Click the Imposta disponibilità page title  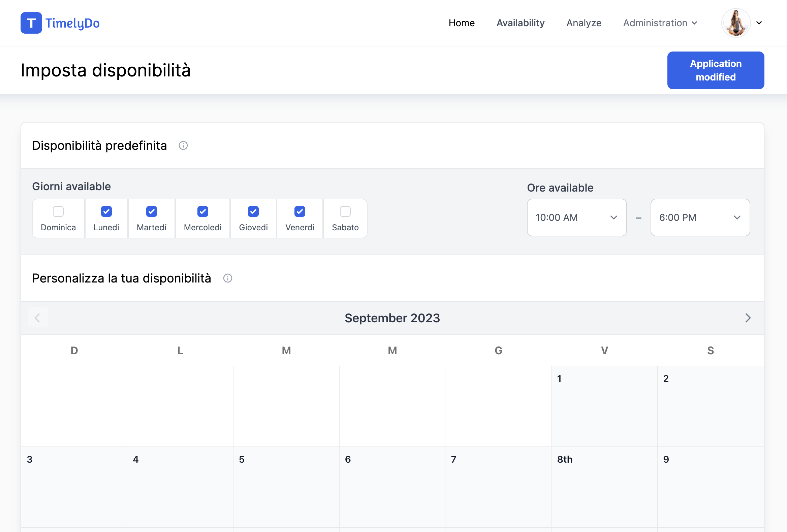(x=106, y=70)
